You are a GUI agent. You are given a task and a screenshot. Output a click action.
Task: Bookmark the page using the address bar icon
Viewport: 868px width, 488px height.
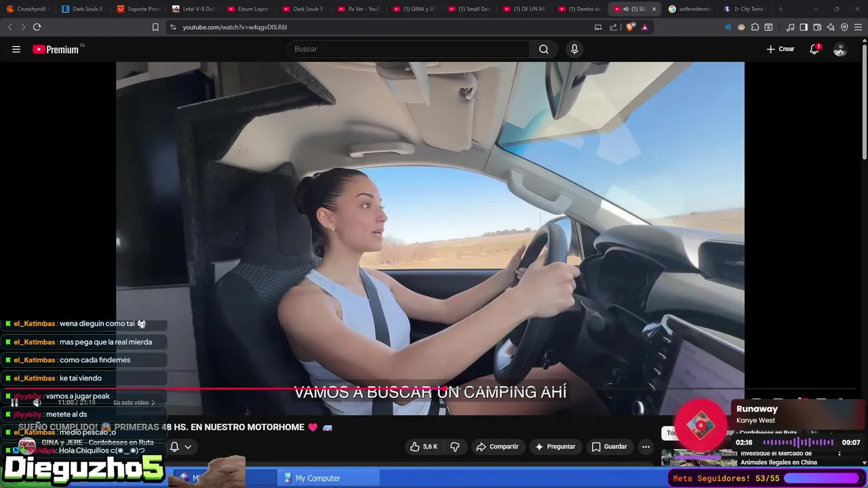[155, 27]
